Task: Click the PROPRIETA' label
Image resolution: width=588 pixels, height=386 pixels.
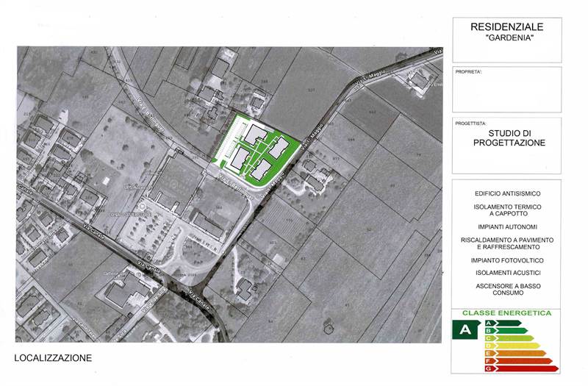Action: pos(468,71)
